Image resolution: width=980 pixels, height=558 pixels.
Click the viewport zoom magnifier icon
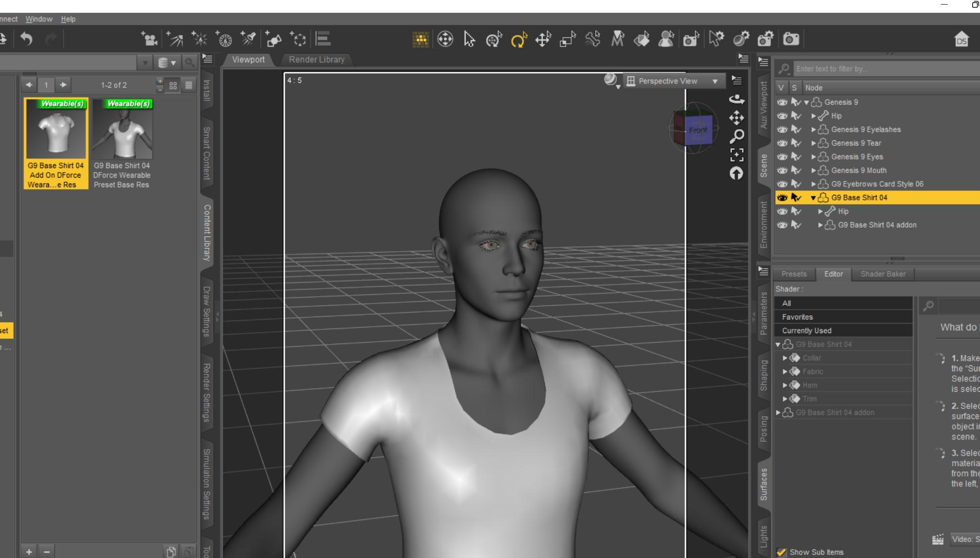[737, 136]
